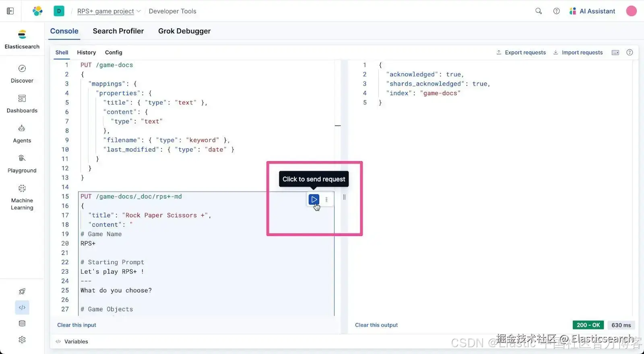The image size is (644, 354).
Task: Click the "# Game Name" line
Action: 101,234
